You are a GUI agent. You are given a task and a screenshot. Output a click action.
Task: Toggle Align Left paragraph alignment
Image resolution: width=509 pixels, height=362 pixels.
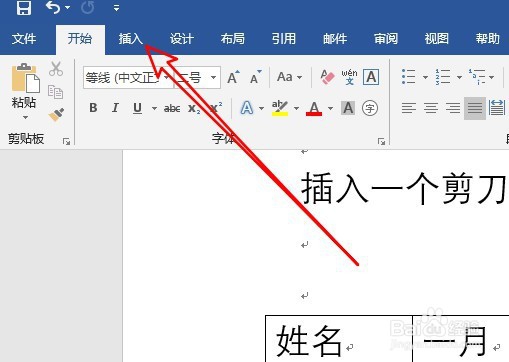409,108
